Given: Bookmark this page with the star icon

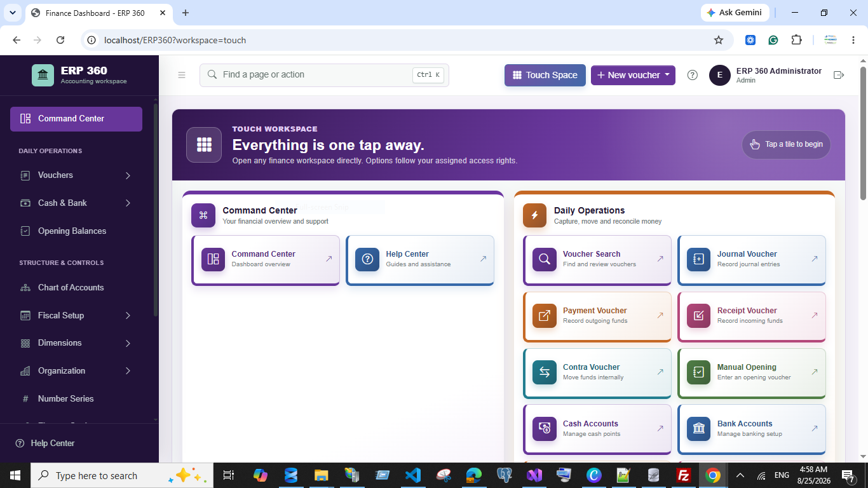Looking at the screenshot, I should click(x=719, y=40).
